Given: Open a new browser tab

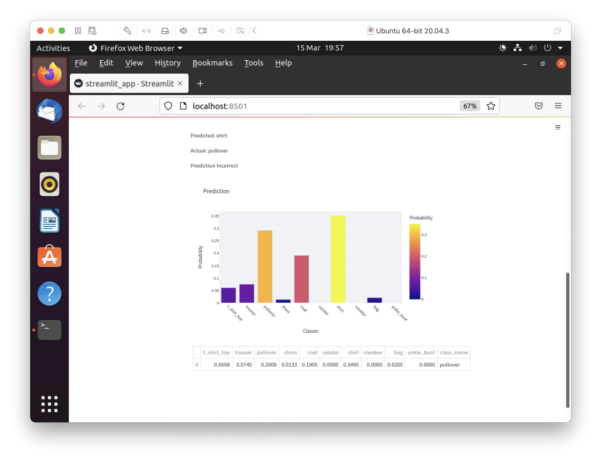Looking at the screenshot, I should (x=200, y=83).
